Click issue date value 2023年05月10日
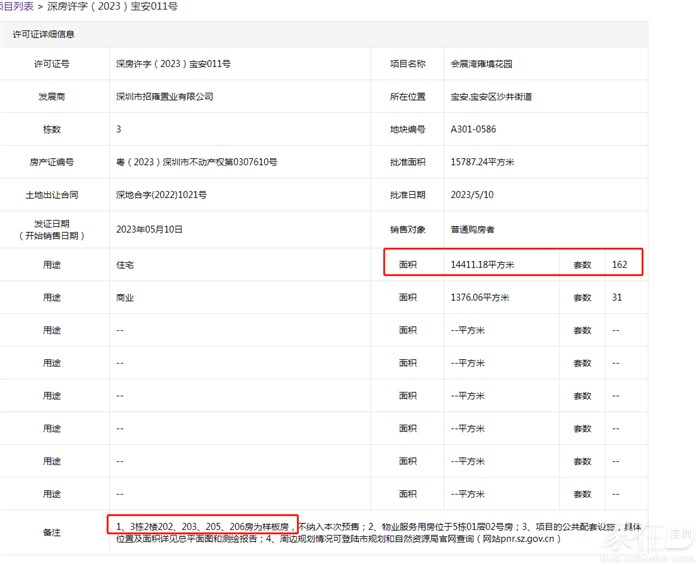This screenshot has height=565, width=700. tap(150, 229)
